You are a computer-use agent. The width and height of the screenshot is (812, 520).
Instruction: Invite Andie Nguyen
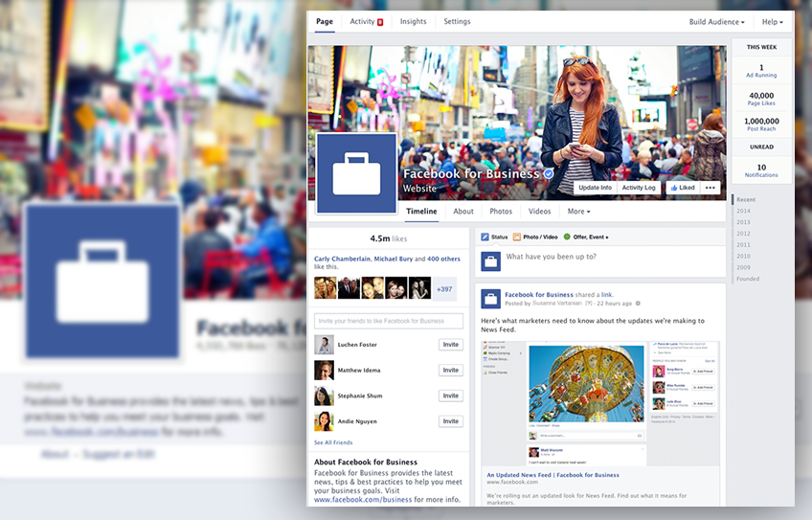click(451, 421)
